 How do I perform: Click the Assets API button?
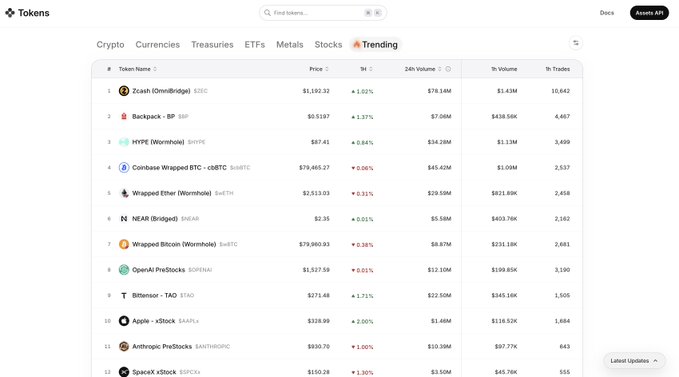[x=649, y=13]
